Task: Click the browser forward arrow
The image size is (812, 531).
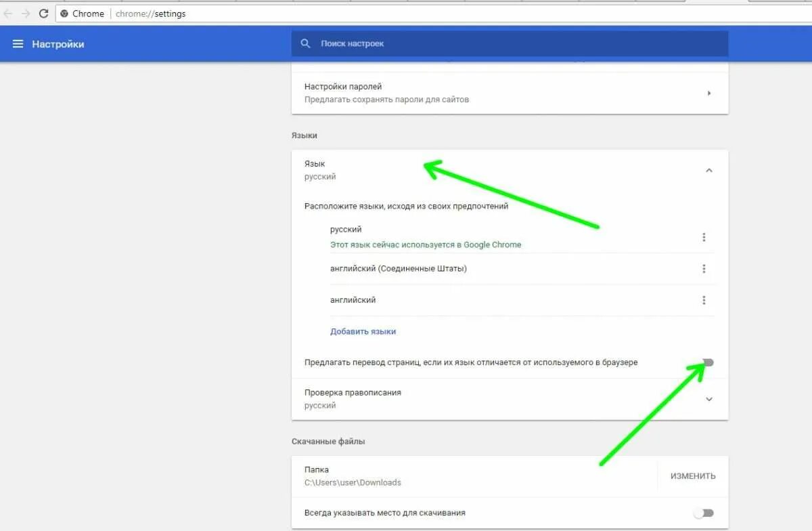Action: coord(26,14)
